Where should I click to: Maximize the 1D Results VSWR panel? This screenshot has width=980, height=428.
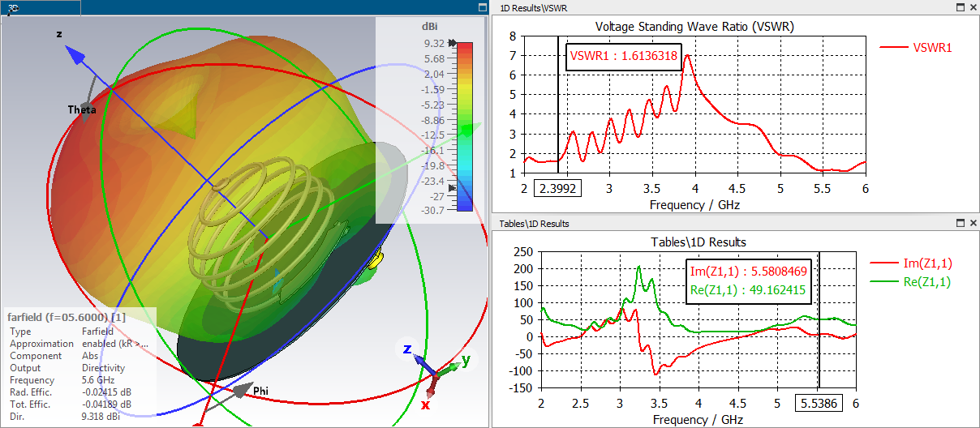pos(960,7)
